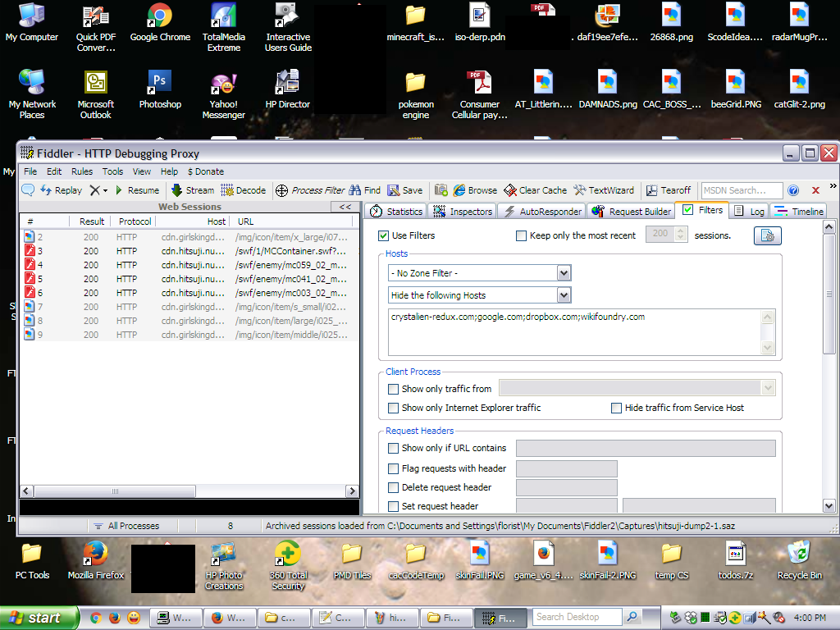The height and width of the screenshot is (630, 840).
Task: Collapse Web Sessions with << button
Action: click(345, 207)
